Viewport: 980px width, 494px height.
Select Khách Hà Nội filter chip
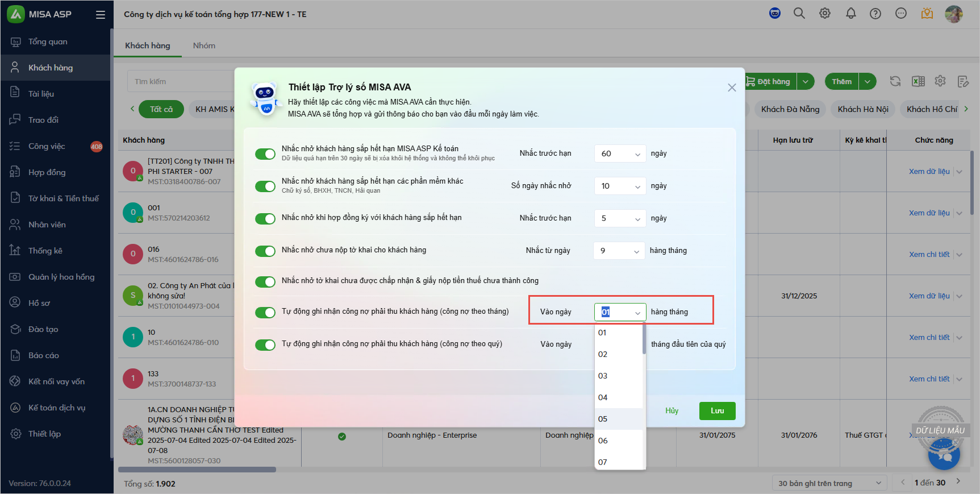click(x=863, y=109)
